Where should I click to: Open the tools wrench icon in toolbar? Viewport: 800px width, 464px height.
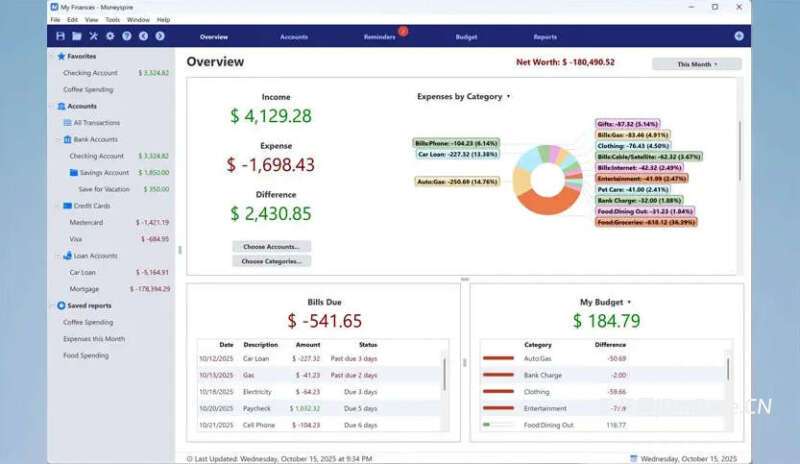[93, 36]
